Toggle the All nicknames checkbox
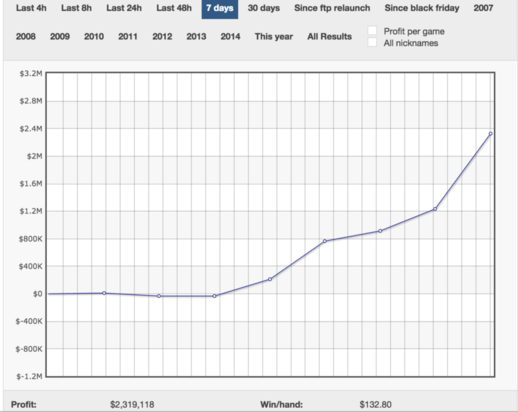 [x=372, y=42]
